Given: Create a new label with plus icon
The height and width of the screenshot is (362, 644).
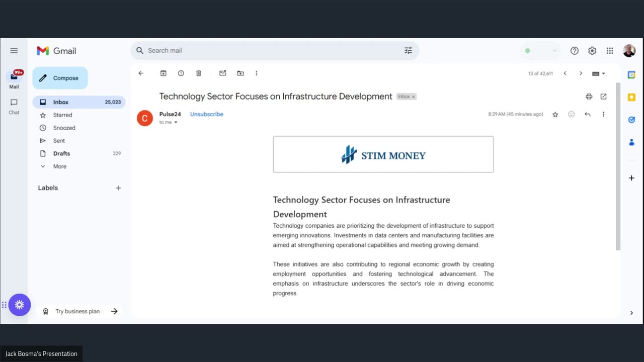Looking at the screenshot, I should point(118,188).
